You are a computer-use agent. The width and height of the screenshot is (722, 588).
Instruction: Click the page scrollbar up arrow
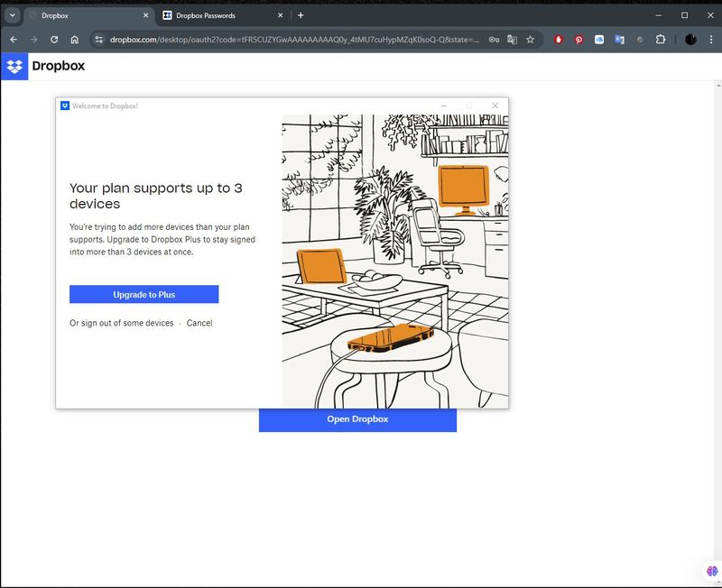pyautogui.click(x=718, y=85)
